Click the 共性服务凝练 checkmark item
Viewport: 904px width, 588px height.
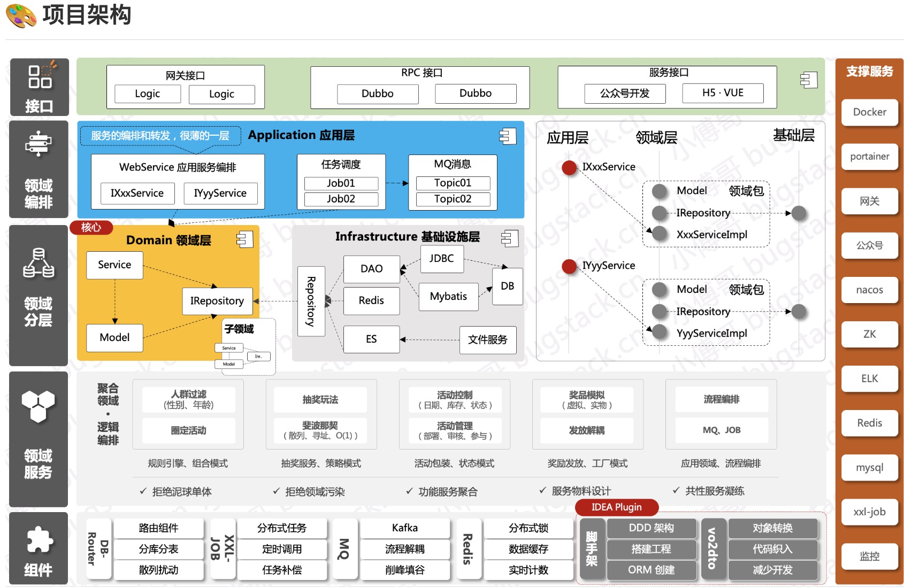coord(708,491)
